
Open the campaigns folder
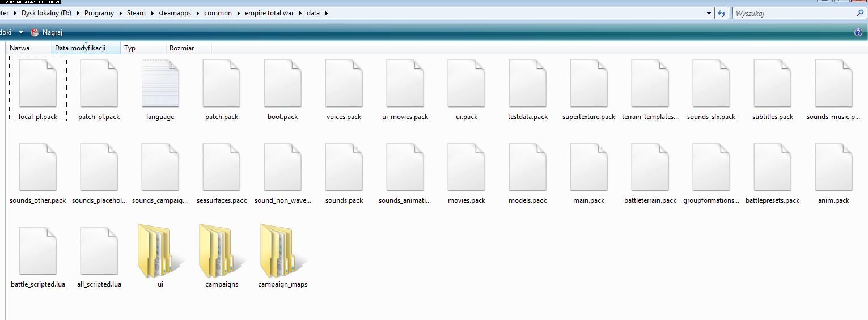point(222,251)
